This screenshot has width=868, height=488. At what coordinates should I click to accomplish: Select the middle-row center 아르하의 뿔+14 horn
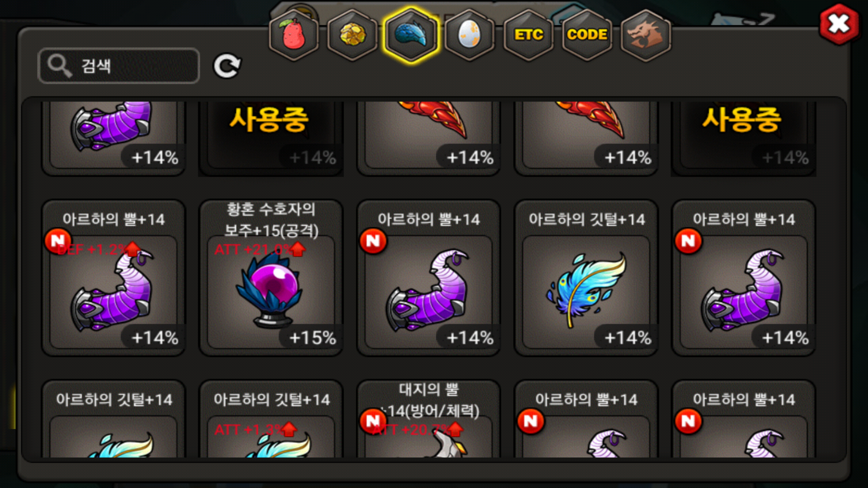tap(429, 278)
